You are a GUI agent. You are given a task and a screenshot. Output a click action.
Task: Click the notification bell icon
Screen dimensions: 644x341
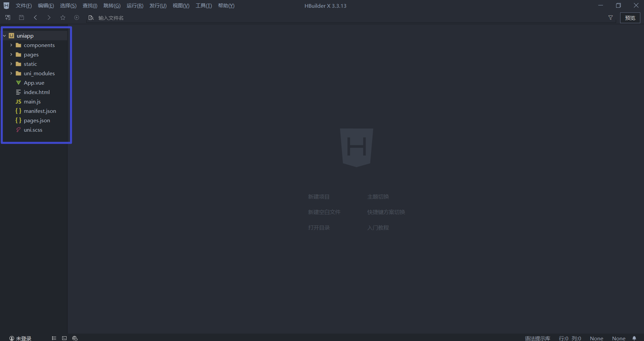[x=634, y=338]
